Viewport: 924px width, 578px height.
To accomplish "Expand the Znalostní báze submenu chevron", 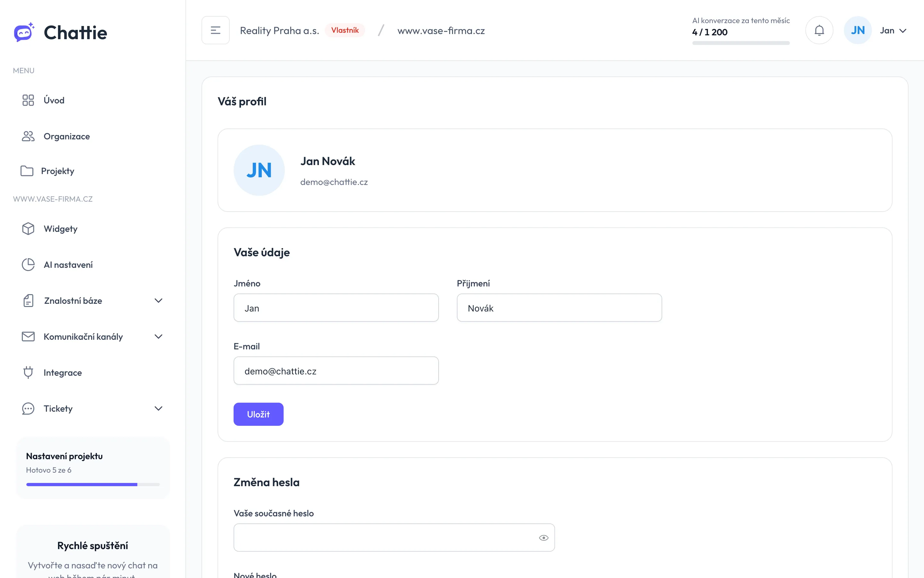I will (x=158, y=301).
